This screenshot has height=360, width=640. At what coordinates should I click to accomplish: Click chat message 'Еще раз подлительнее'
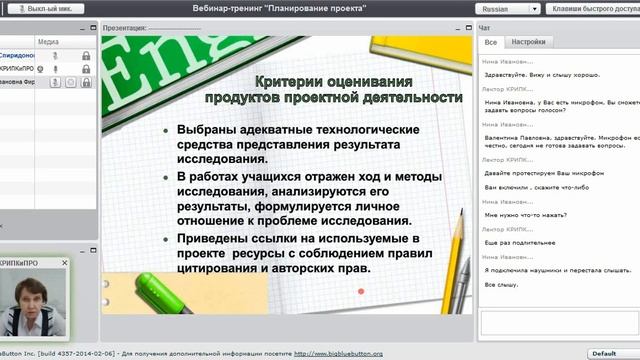point(520,243)
